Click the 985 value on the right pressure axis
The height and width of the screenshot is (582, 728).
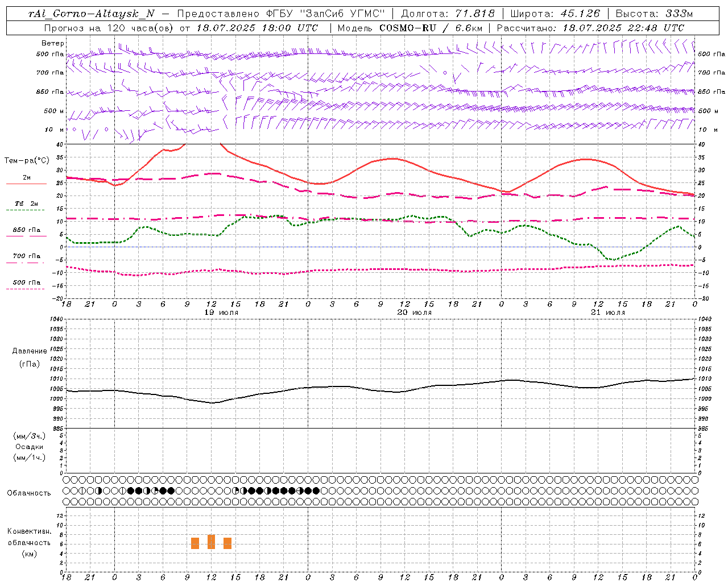704,429
